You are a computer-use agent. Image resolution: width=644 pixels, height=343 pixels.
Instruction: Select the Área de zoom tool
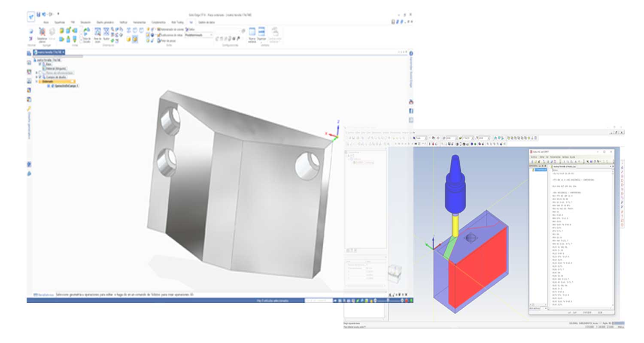tap(97, 32)
